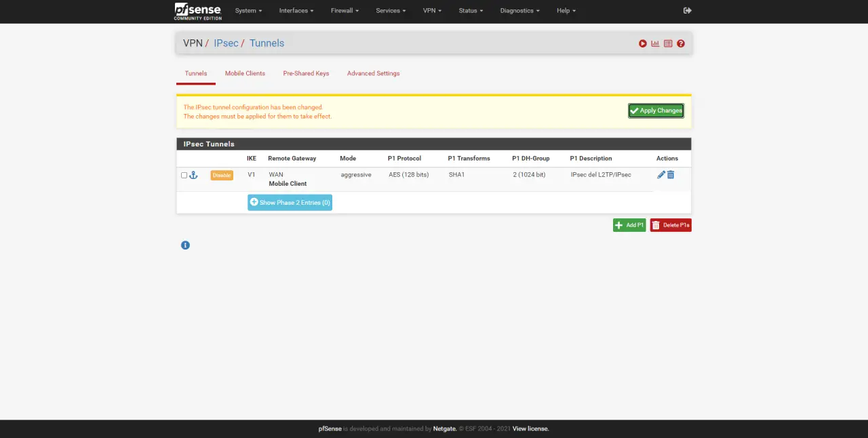Click the logout icon in top bar
868x438 pixels.
[x=688, y=11]
